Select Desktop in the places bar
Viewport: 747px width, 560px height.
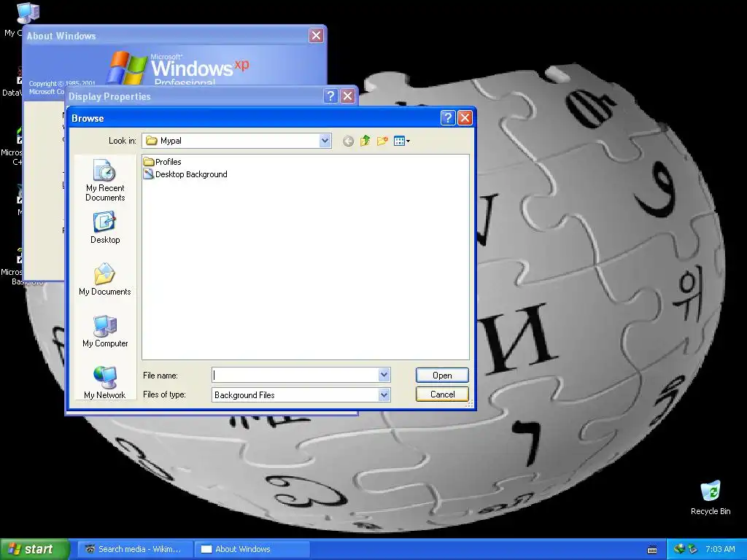click(x=105, y=227)
